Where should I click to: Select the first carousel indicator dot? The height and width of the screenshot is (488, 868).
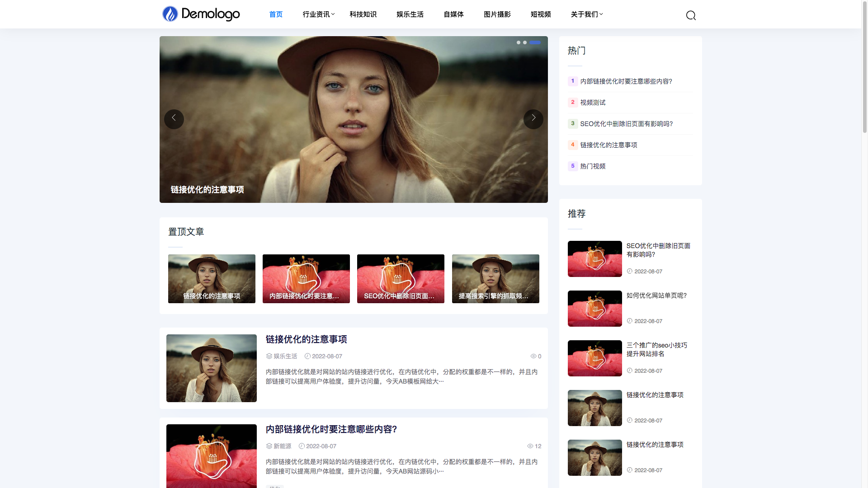pyautogui.click(x=519, y=42)
